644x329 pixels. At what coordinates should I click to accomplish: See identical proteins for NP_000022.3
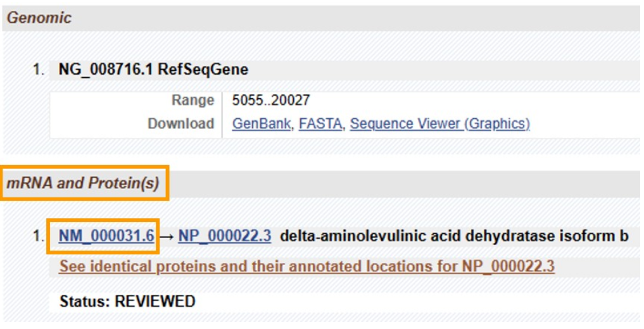click(x=307, y=266)
